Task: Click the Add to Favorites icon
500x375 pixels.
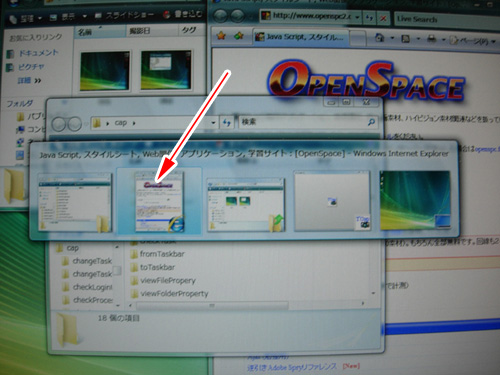Action: coord(239,36)
